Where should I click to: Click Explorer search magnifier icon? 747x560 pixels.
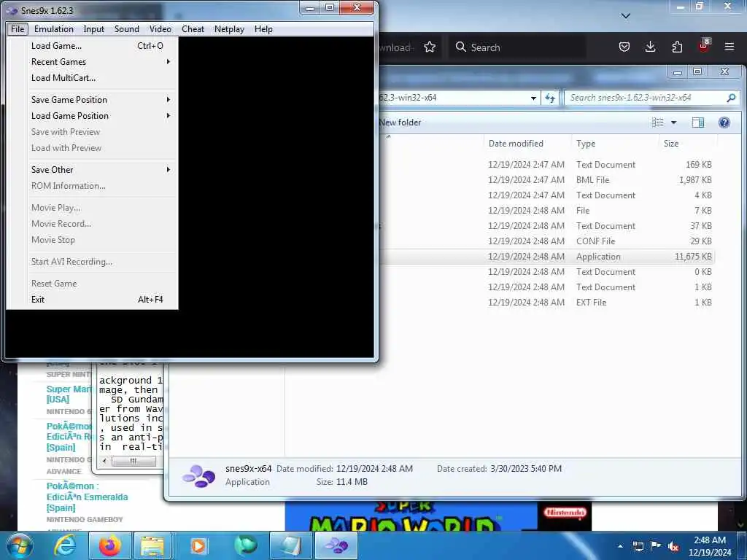point(731,98)
